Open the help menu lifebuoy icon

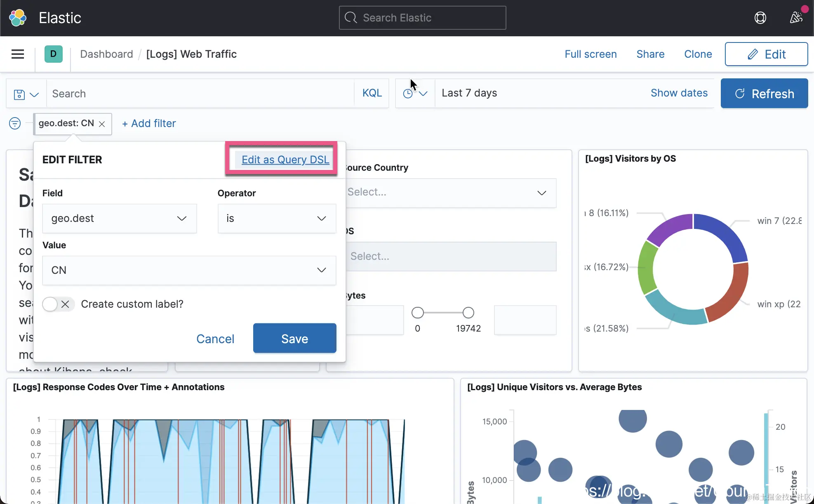tap(760, 18)
